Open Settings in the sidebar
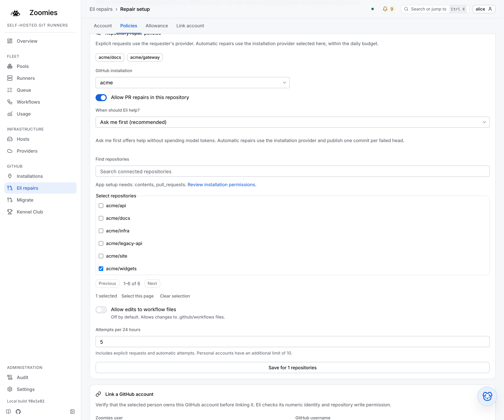Viewport: 504px width, 420px height. [40, 389]
